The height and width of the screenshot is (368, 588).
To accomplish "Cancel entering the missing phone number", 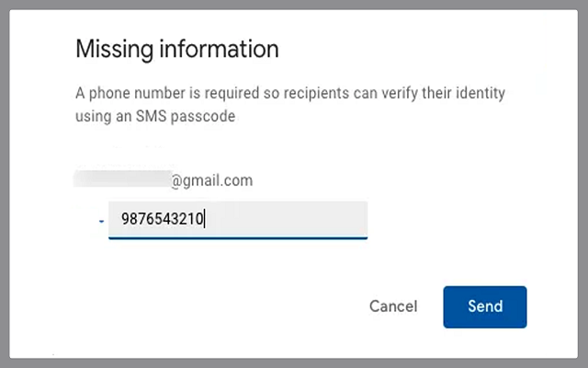I will (x=393, y=306).
